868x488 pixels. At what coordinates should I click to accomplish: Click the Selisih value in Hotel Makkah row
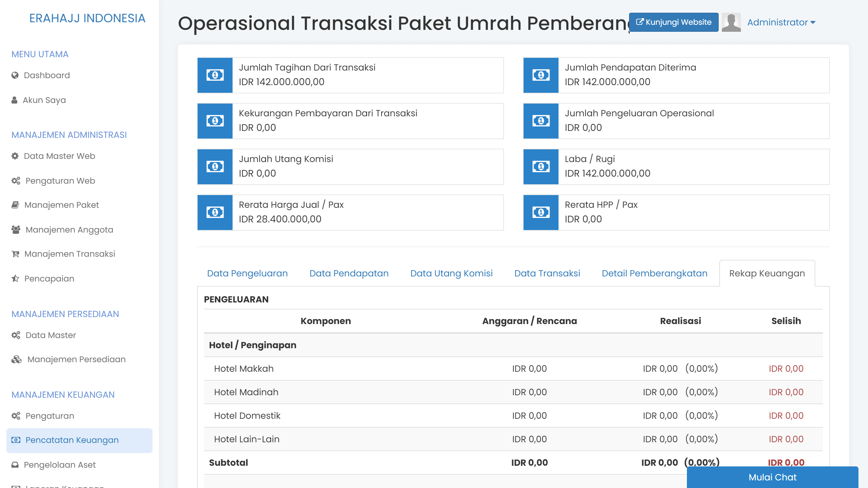coord(786,368)
